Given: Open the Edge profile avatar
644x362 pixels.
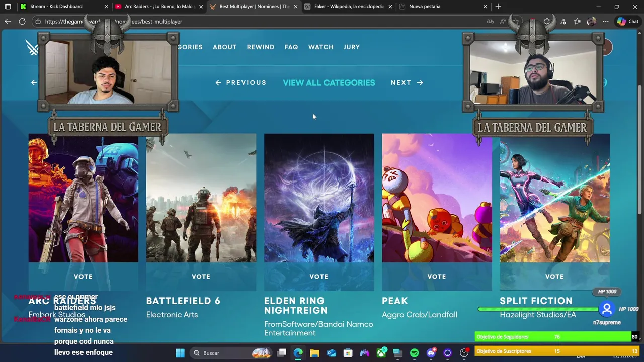Looking at the screenshot, I should [x=591, y=21].
